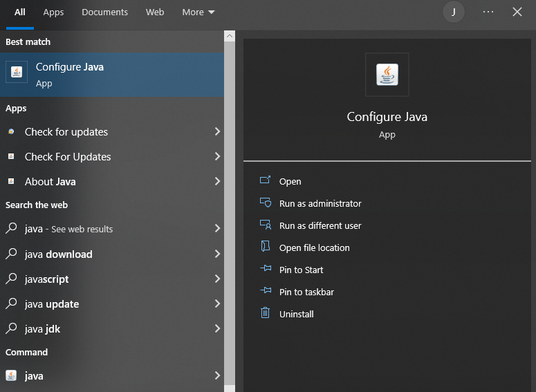The height and width of the screenshot is (392, 536).
Task: Click the Run as different user icon
Action: point(266,225)
